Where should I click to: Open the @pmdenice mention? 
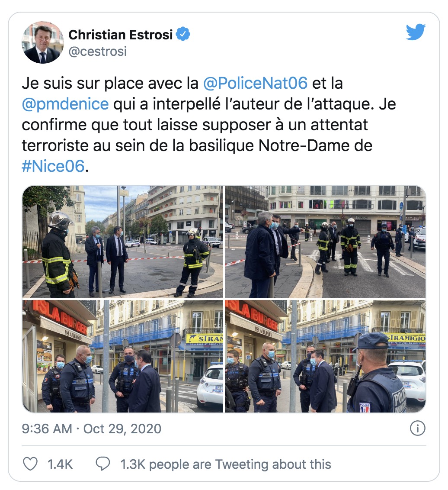coord(65,104)
